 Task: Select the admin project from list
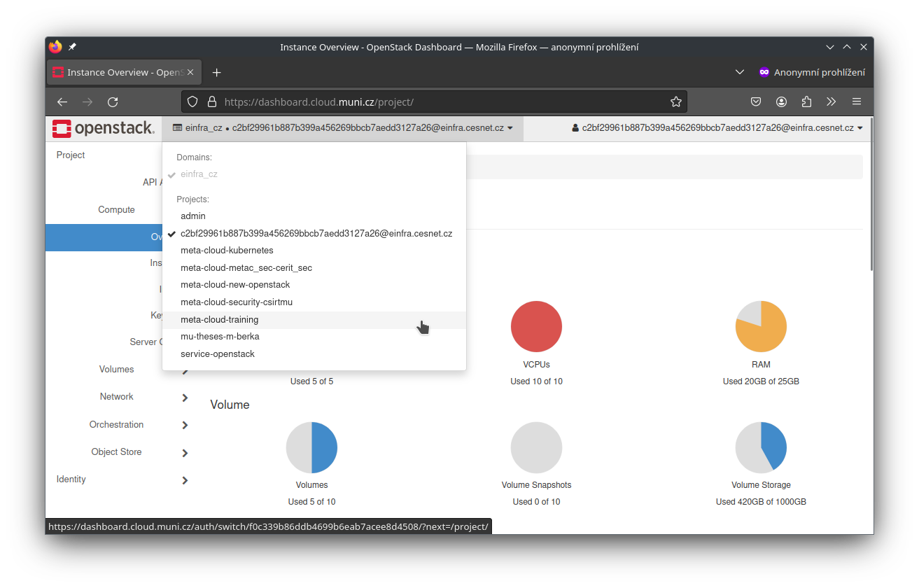[193, 216]
